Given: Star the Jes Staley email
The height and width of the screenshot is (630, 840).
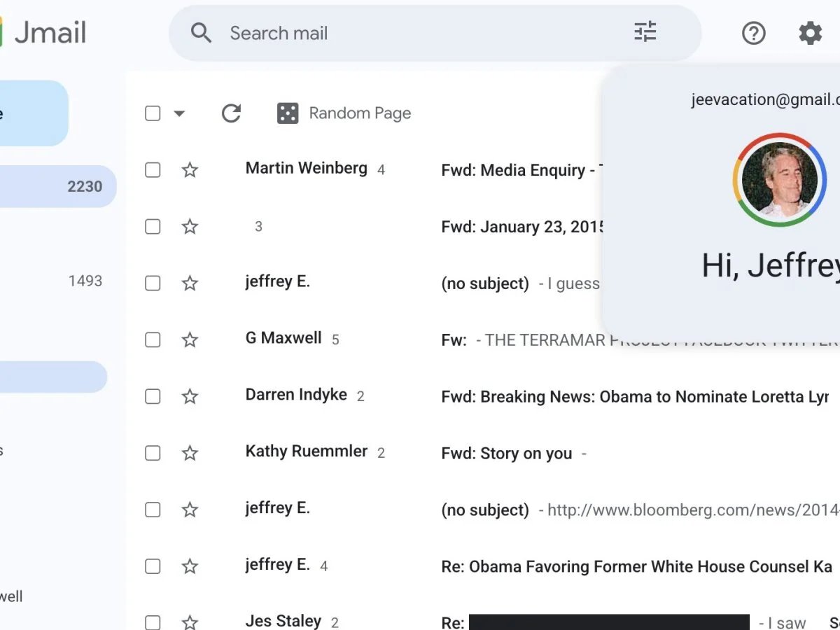Looking at the screenshot, I should tap(190, 622).
